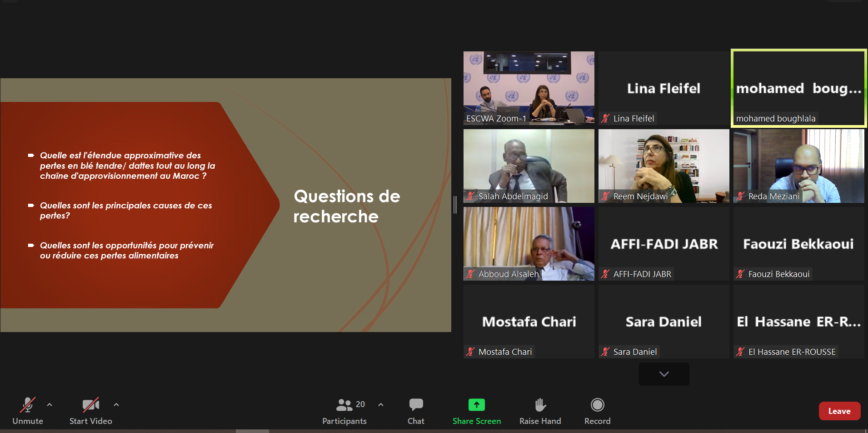
Task: Click the muted mic icon on Lina Fleifel
Action: coord(605,119)
